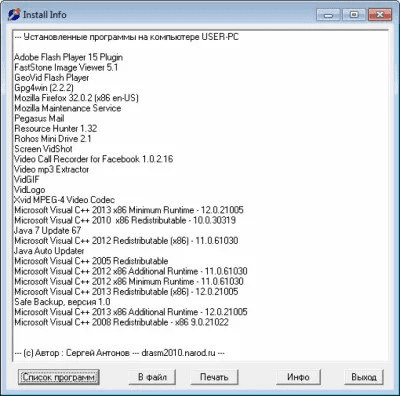Image resolution: width=400 pixels, height=396 pixels.
Task: Click Mozilla Firefox 32.0.2 entry
Action: 76,98
